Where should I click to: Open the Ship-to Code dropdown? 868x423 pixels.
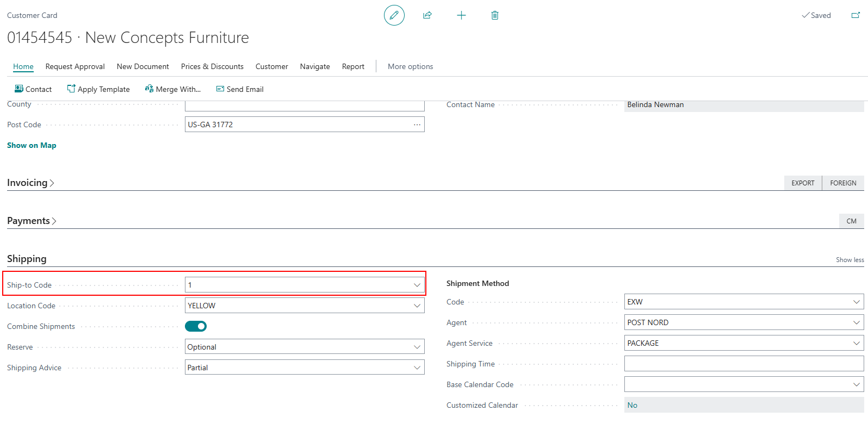tap(417, 285)
